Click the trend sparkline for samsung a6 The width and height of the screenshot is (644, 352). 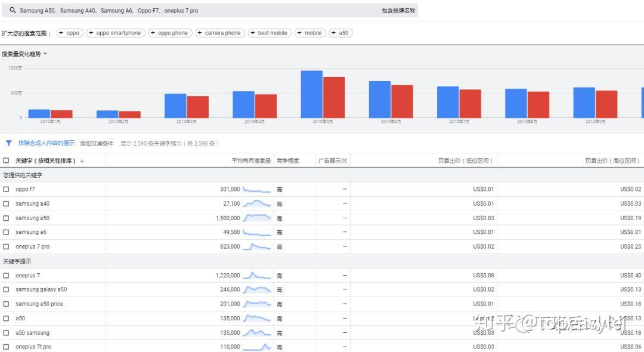256,232
